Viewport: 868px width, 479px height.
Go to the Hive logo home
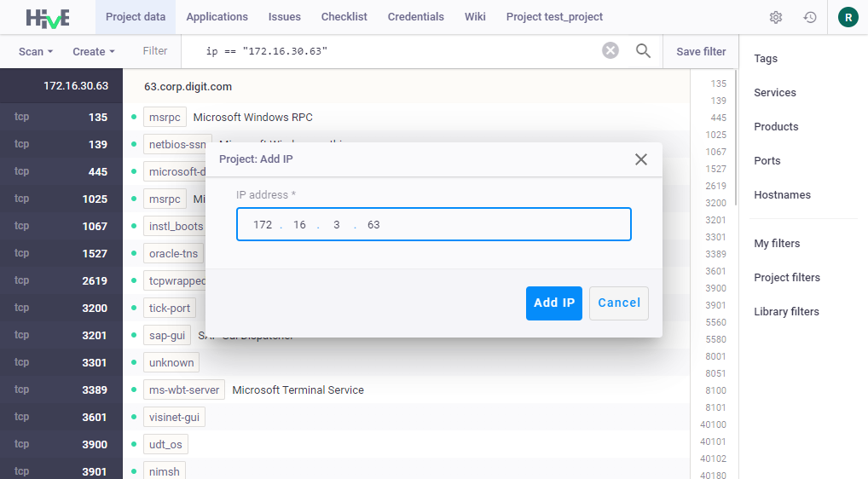pyautogui.click(x=48, y=18)
